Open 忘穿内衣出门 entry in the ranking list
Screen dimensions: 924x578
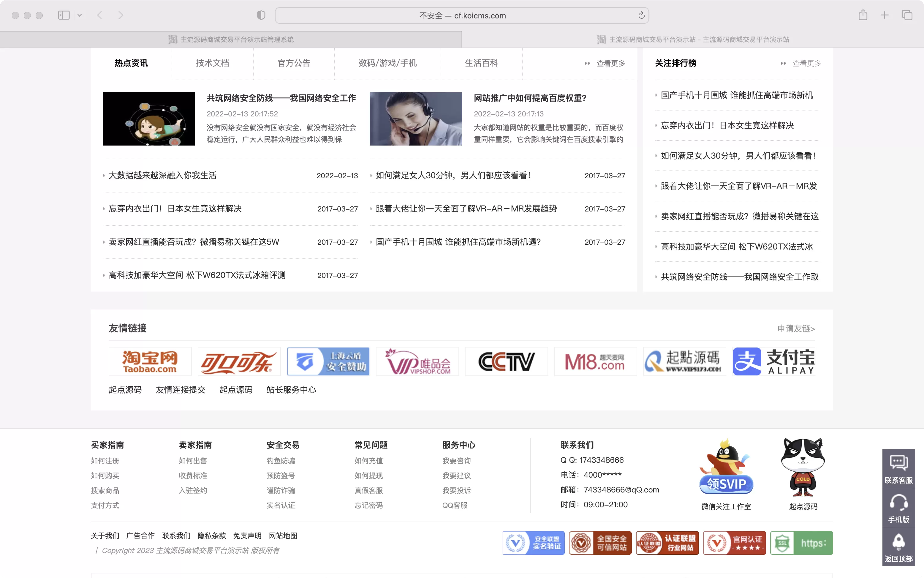[727, 125]
